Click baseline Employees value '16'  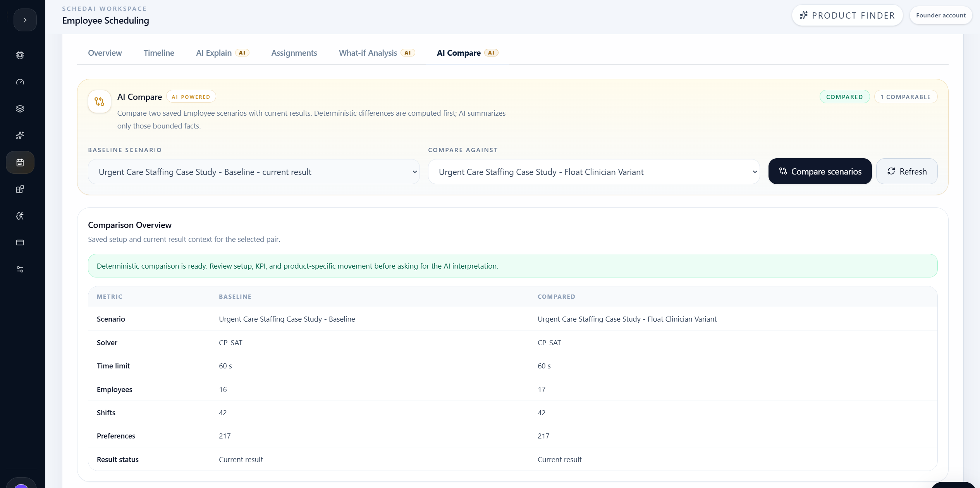coord(223,390)
